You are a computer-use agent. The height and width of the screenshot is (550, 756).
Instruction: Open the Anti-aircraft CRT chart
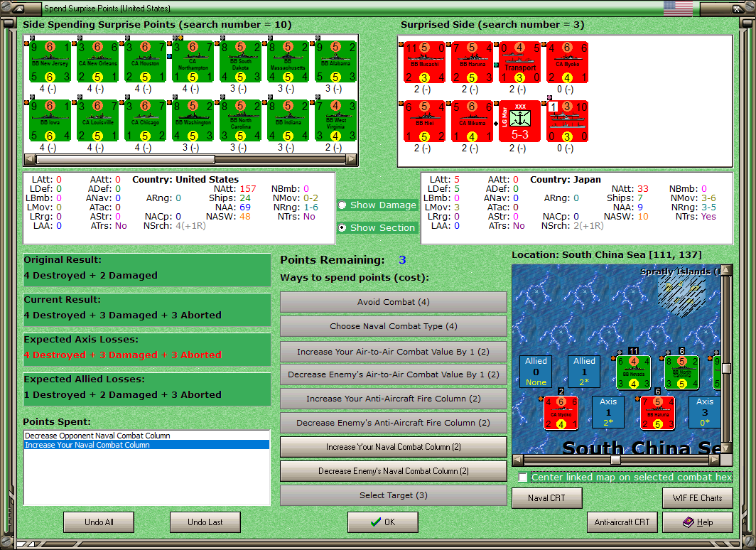(622, 522)
